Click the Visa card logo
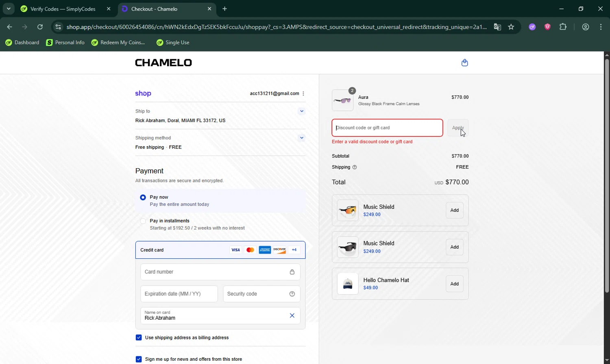610x364 pixels. click(x=235, y=250)
